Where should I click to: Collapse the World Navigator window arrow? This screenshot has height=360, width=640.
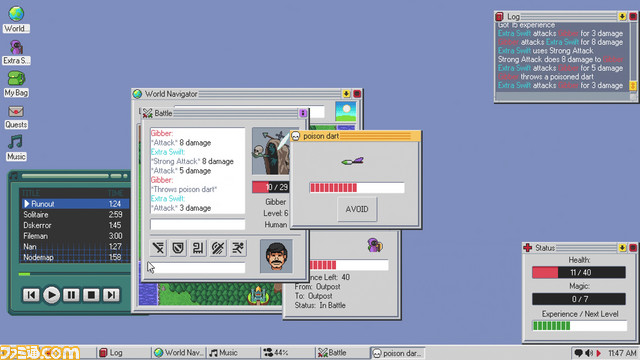point(346,94)
